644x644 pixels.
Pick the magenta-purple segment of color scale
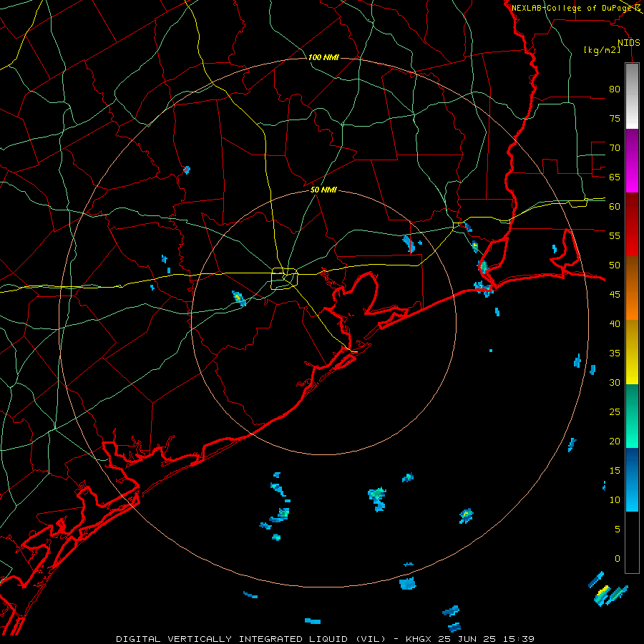tap(632, 160)
